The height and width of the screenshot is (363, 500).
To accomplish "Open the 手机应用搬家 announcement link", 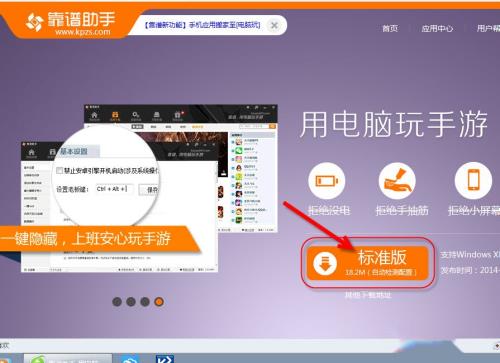I will (202, 25).
